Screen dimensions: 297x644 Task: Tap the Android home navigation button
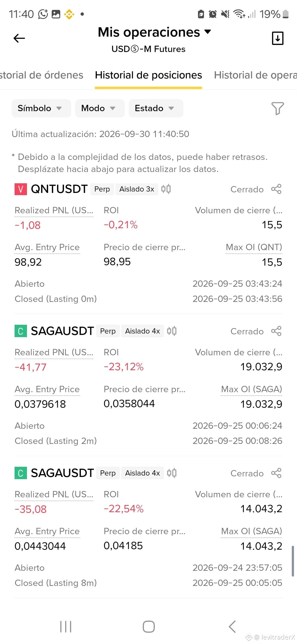pyautogui.click(x=148, y=627)
